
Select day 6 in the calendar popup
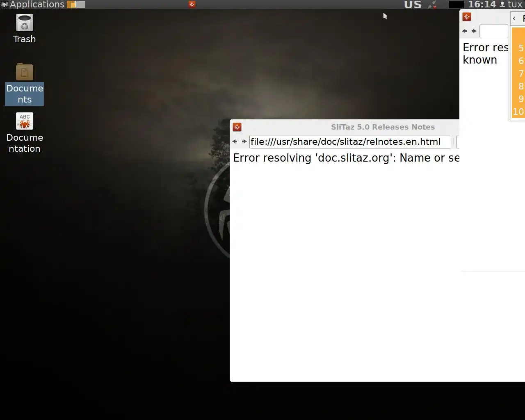click(521, 61)
